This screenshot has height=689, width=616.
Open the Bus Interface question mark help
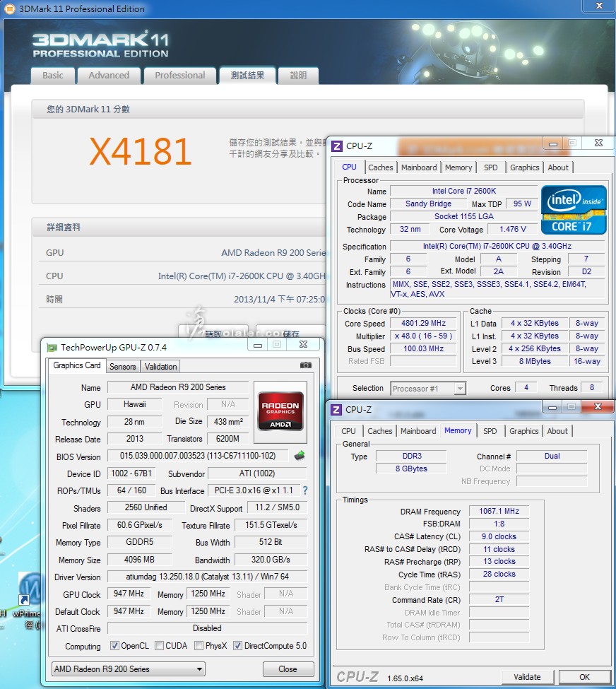pyautogui.click(x=305, y=490)
